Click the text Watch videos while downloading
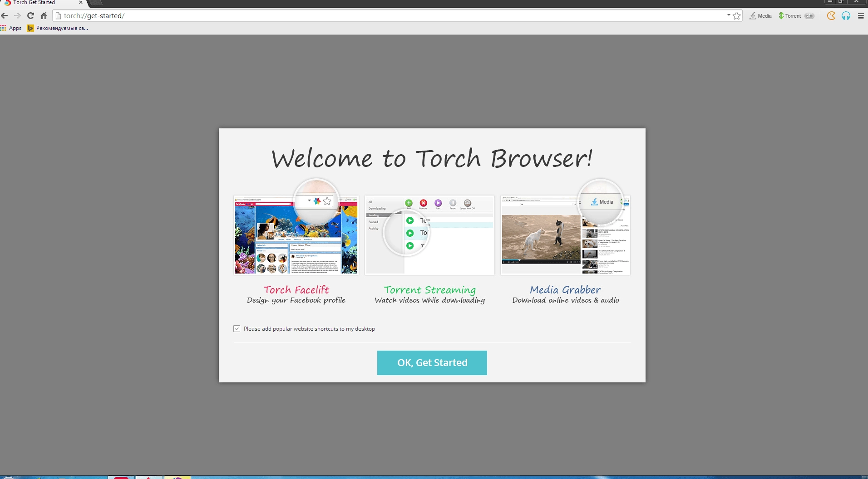This screenshot has height=479, width=868. tap(430, 300)
